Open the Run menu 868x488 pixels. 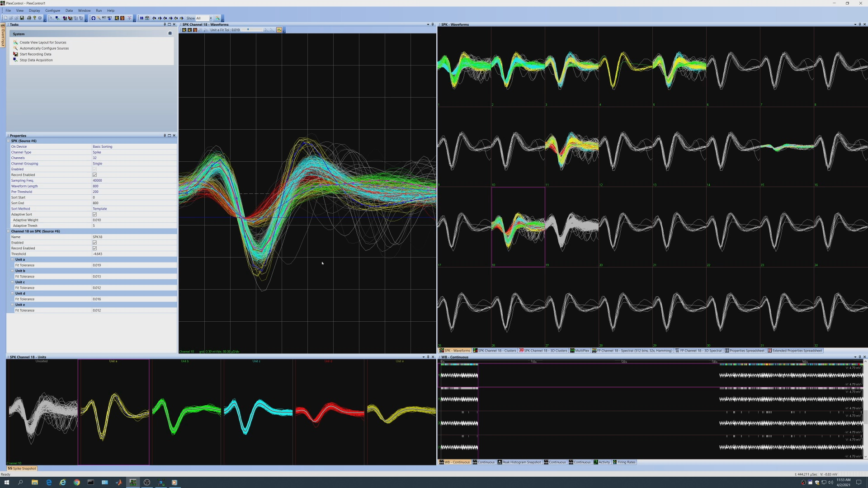click(99, 10)
